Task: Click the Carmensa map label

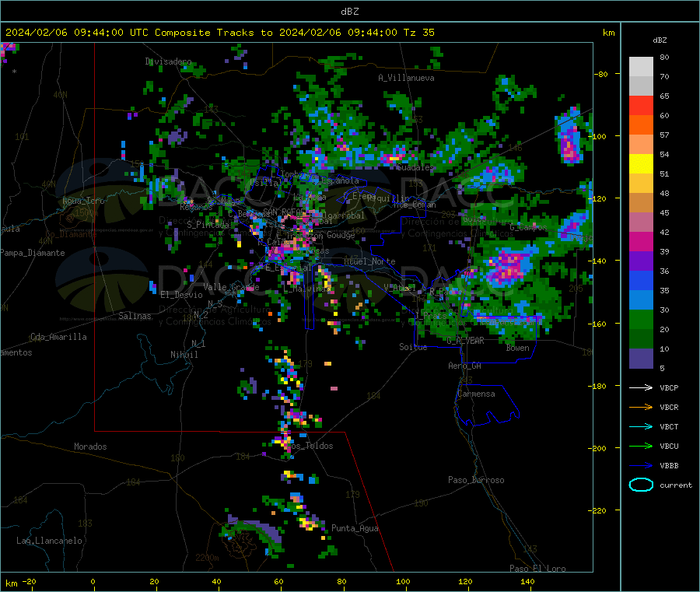Action: coord(476,394)
